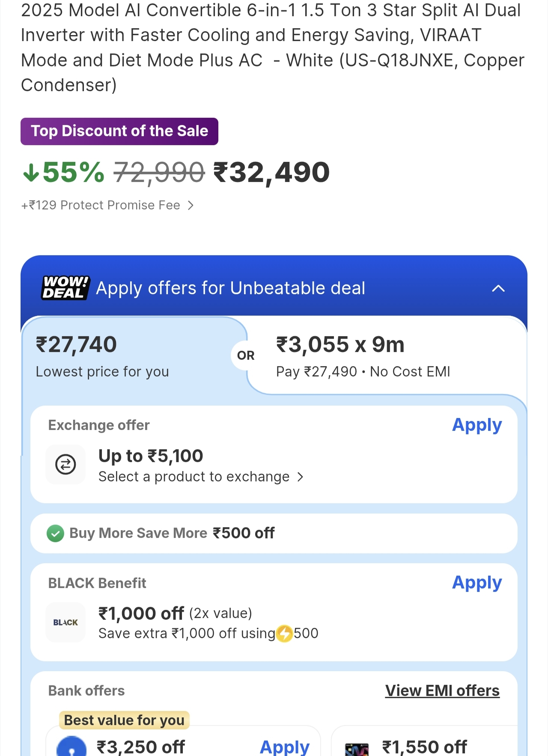The width and height of the screenshot is (548, 756).
Task: Apply the Exchange offer
Action: point(477,425)
